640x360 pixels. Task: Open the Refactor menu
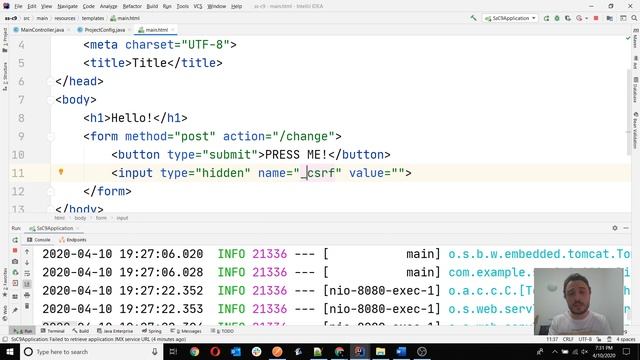[132, 6]
